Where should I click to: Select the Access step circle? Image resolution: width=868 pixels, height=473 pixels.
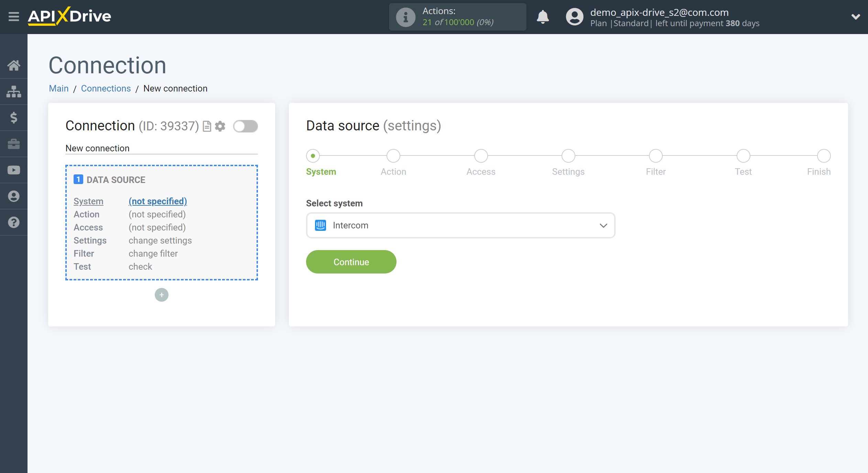(x=481, y=156)
